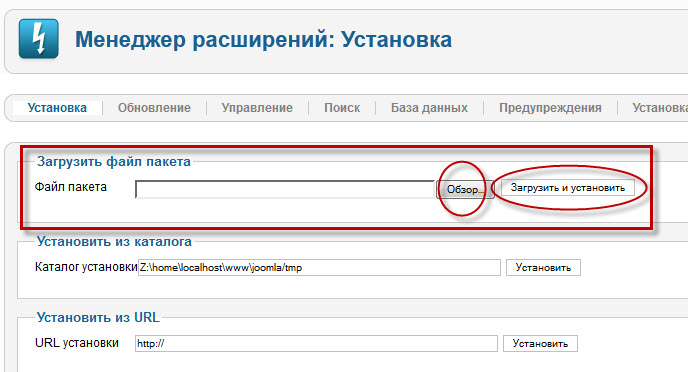688x372 pixels.
Task: Click the Файл пакета input field
Action: click(x=285, y=189)
